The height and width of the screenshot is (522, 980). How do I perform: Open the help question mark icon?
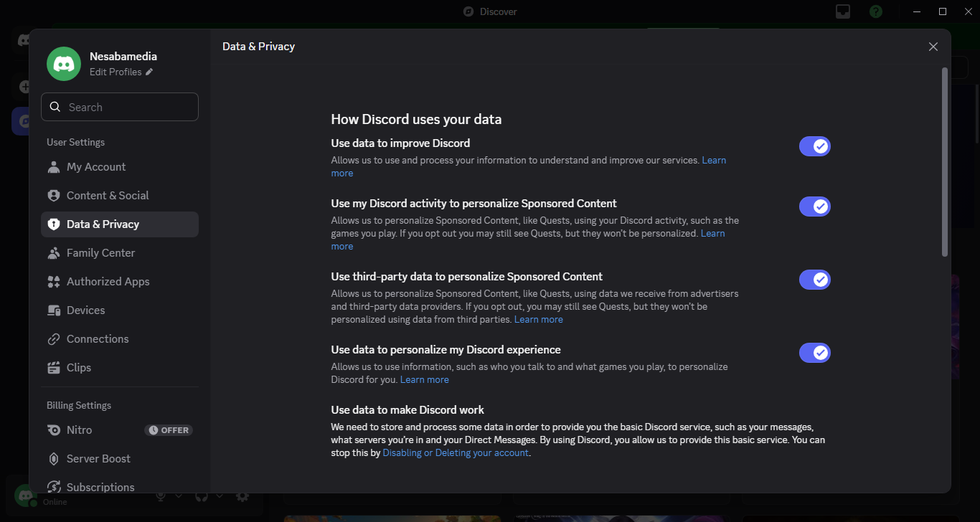coord(876,11)
